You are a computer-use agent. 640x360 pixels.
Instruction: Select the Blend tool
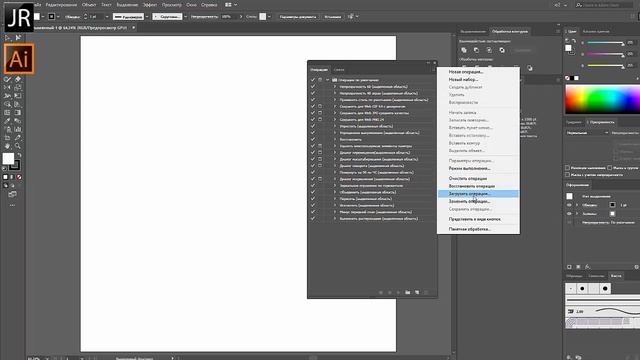pos(18,121)
